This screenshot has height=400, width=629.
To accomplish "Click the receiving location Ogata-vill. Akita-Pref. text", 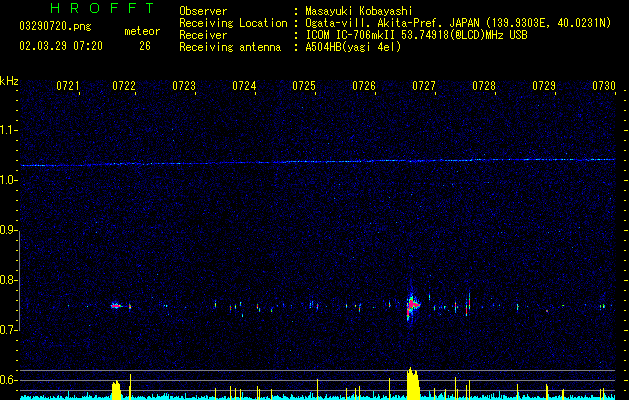I will click(x=458, y=23).
